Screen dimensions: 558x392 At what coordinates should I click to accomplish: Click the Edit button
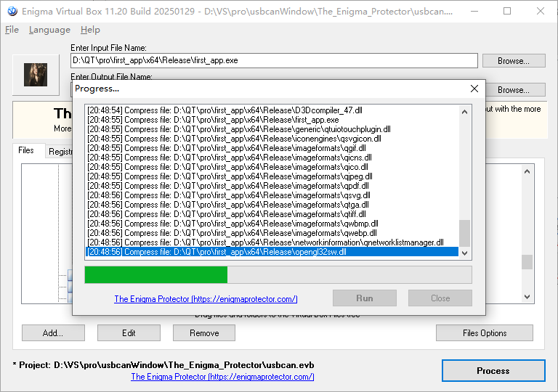[129, 333]
